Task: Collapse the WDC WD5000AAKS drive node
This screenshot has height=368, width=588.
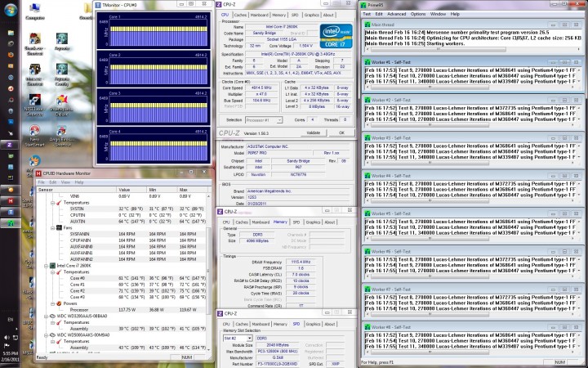Action: [46, 335]
